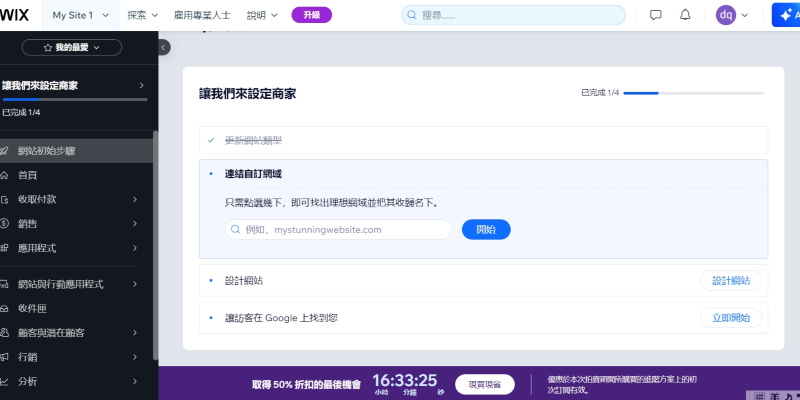
Task: Open the 探索 menu
Action: (142, 15)
